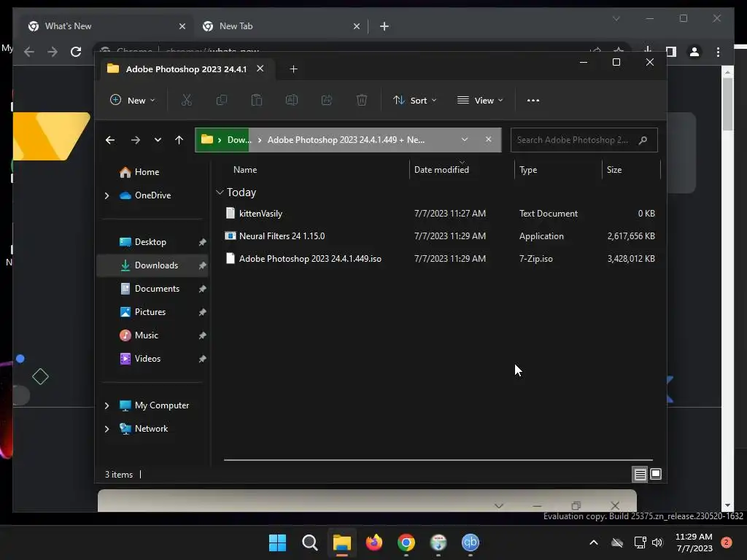Open the New dropdown in File Explorer
This screenshot has height=560, width=747.
point(133,101)
